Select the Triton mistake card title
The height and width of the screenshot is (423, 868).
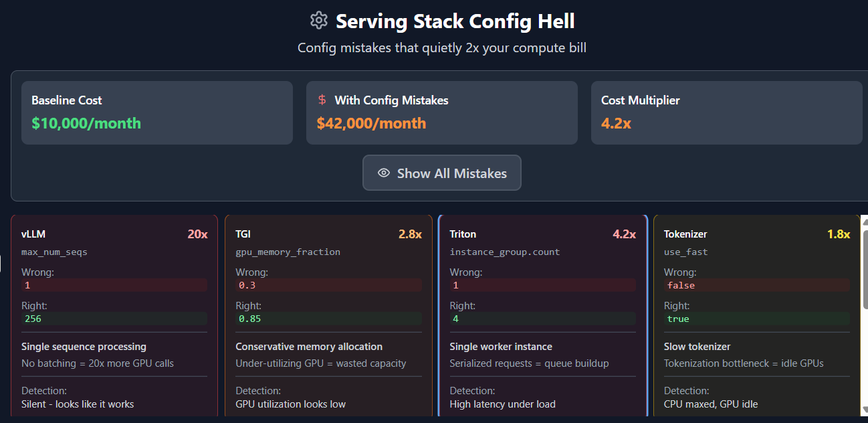click(x=463, y=234)
